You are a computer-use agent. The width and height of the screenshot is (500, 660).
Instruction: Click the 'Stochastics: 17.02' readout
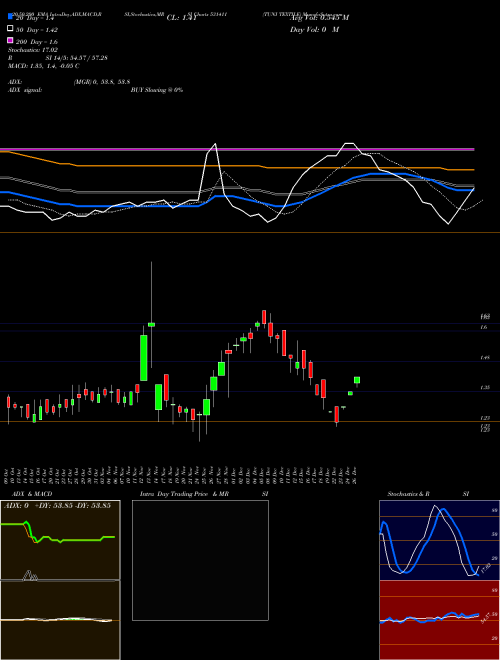(x=33, y=50)
